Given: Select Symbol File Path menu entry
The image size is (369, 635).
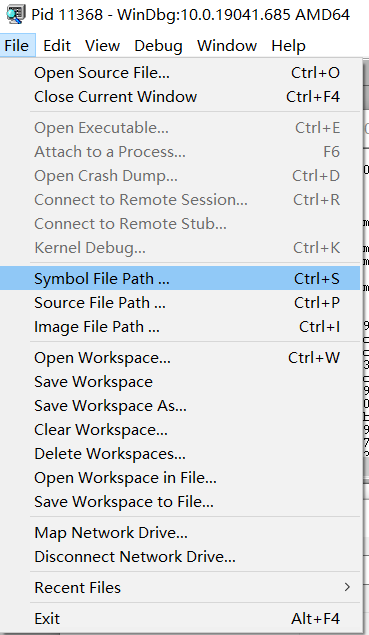Looking at the screenshot, I should [x=180, y=278].
